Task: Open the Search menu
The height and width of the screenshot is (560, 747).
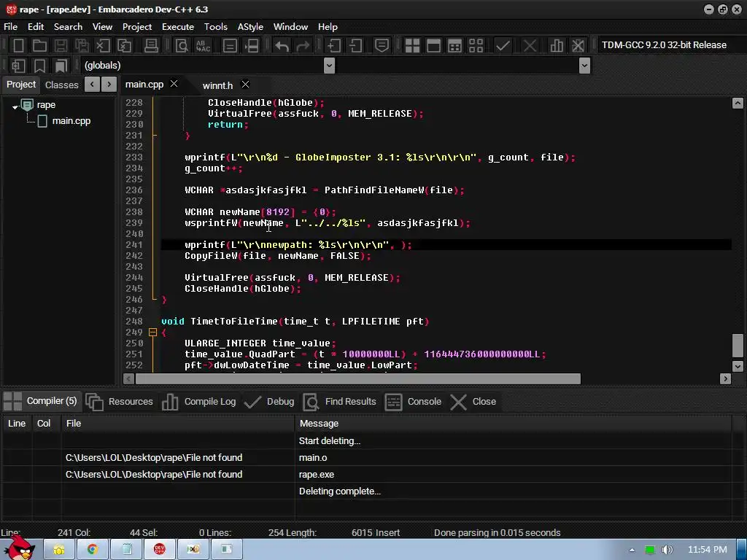Action: (68, 27)
